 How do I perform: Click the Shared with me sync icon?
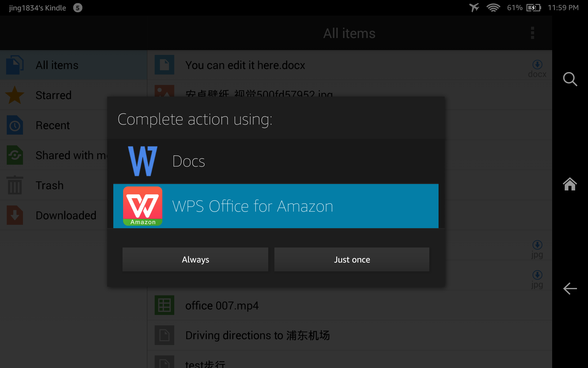coord(14,155)
